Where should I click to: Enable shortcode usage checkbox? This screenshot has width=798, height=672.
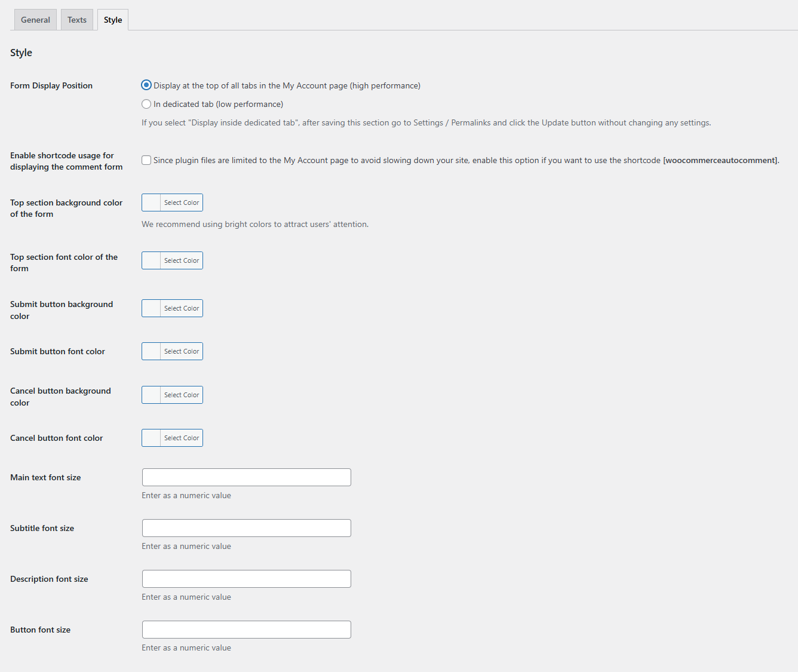(x=146, y=160)
